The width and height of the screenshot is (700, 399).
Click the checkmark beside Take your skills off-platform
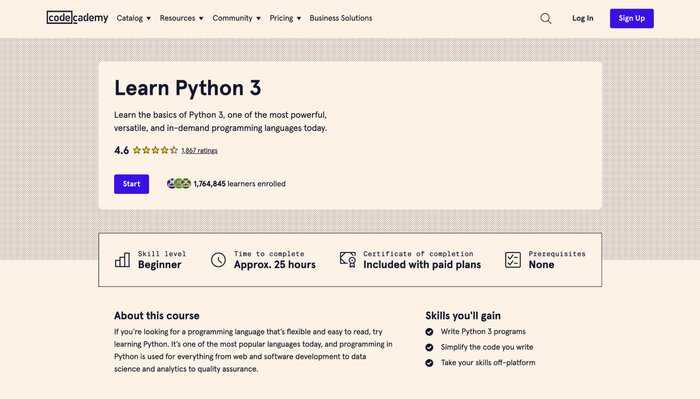click(429, 363)
